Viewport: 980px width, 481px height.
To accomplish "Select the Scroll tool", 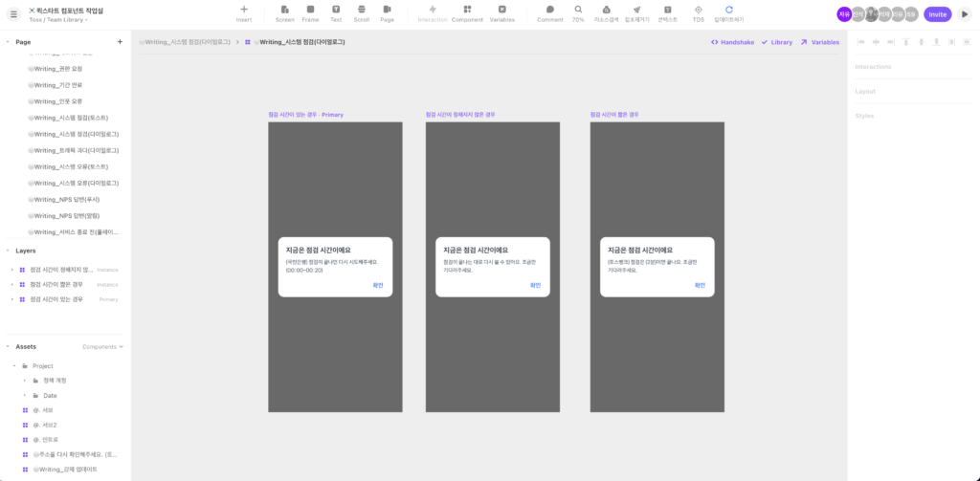I will pyautogui.click(x=361, y=13).
